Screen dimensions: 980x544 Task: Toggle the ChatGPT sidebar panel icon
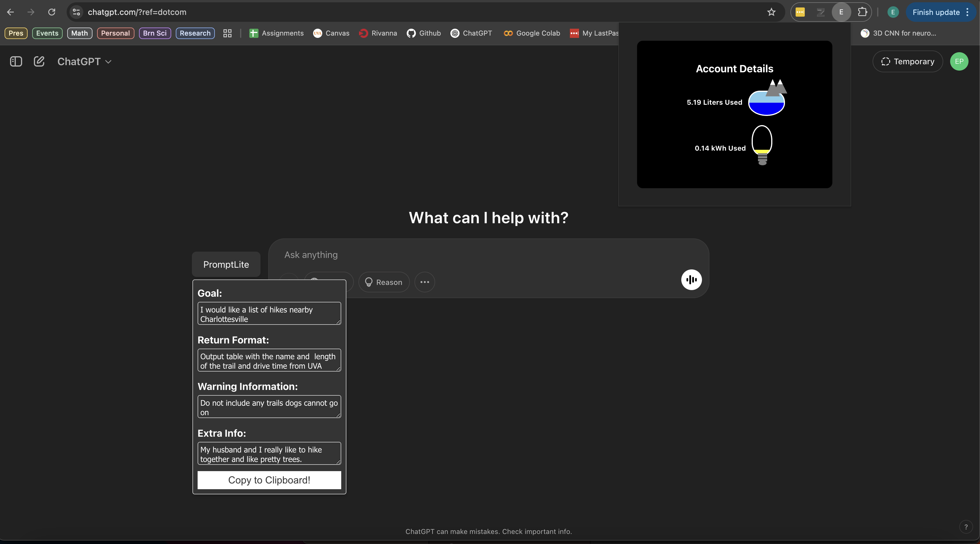[x=16, y=62]
